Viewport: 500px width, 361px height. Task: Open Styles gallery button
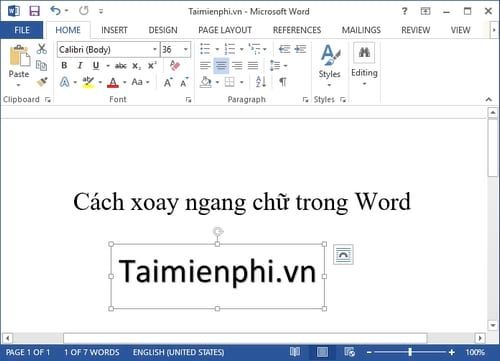[x=329, y=65]
